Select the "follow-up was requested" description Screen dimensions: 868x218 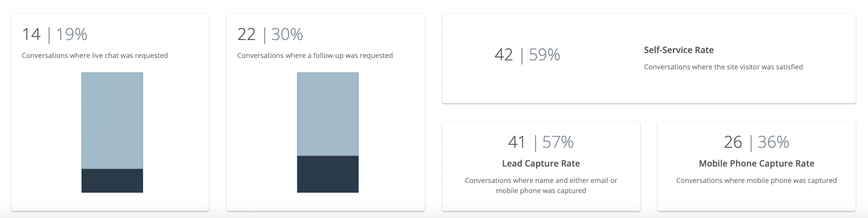[x=315, y=56]
